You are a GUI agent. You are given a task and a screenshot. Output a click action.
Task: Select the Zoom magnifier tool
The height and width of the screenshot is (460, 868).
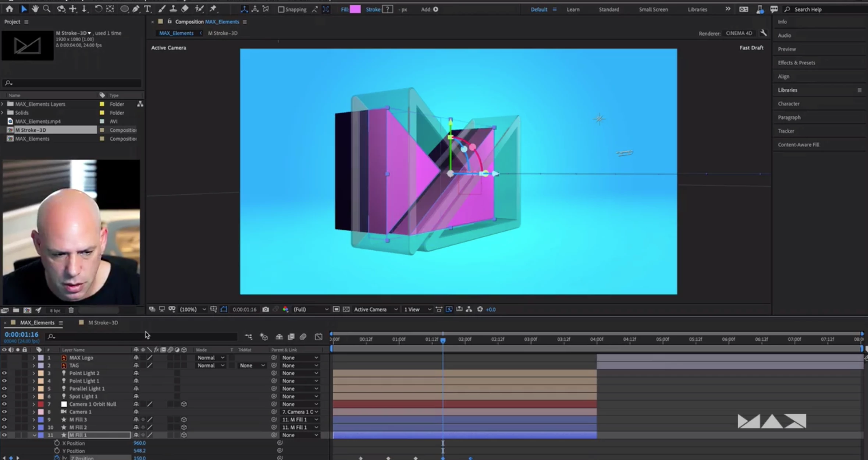click(47, 9)
